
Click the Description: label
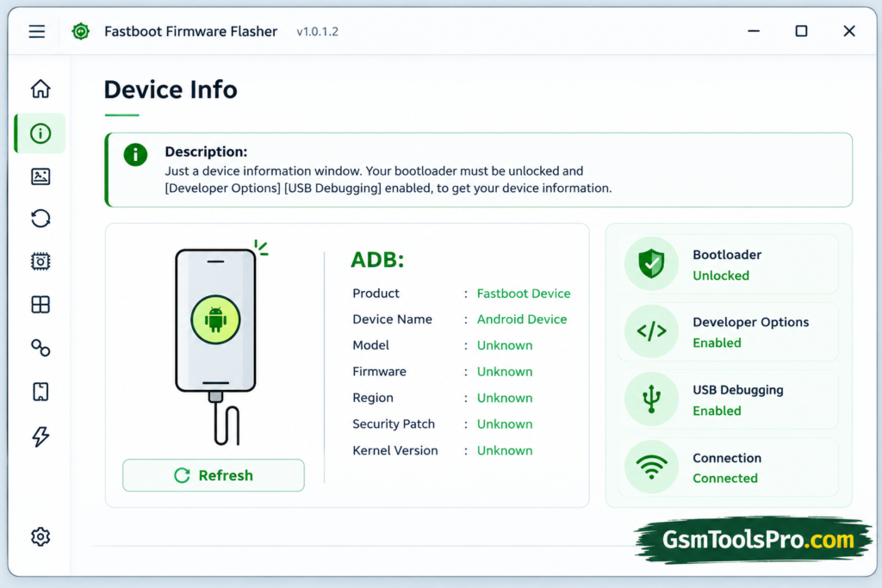coord(206,152)
